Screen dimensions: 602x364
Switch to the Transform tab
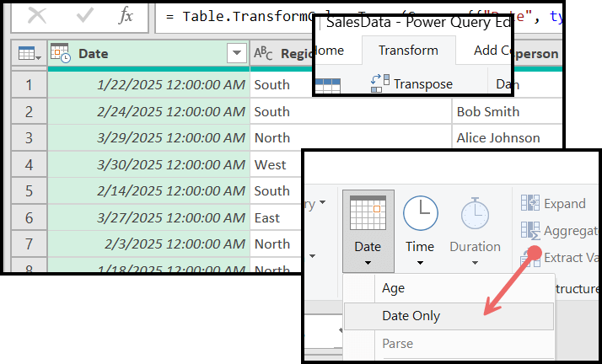point(408,50)
